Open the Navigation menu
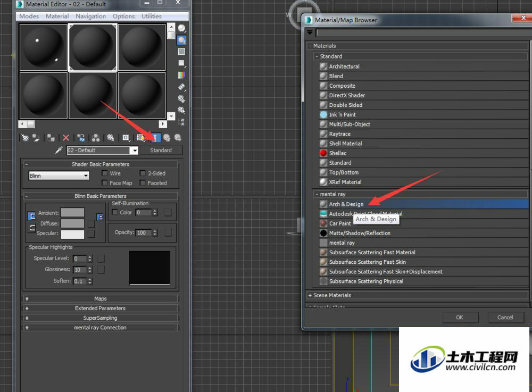This screenshot has width=532, height=392. click(x=90, y=16)
